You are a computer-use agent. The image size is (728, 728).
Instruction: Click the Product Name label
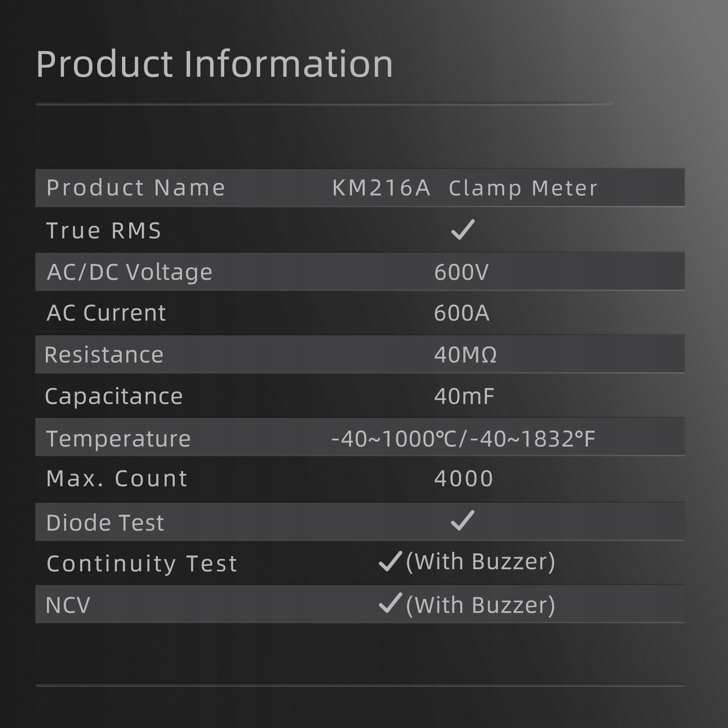[x=136, y=188]
